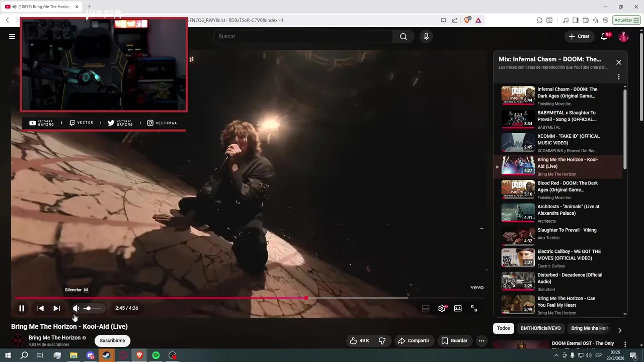Open the Bring Me The Horizon channel

click(x=54, y=338)
